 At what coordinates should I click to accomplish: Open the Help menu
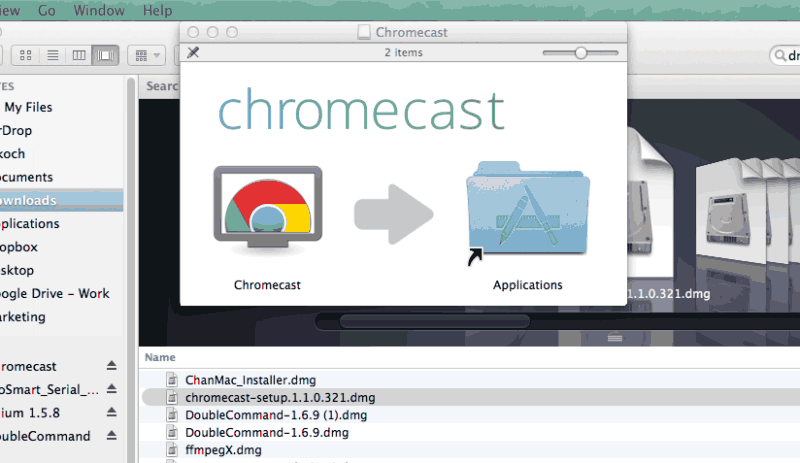[x=157, y=10]
